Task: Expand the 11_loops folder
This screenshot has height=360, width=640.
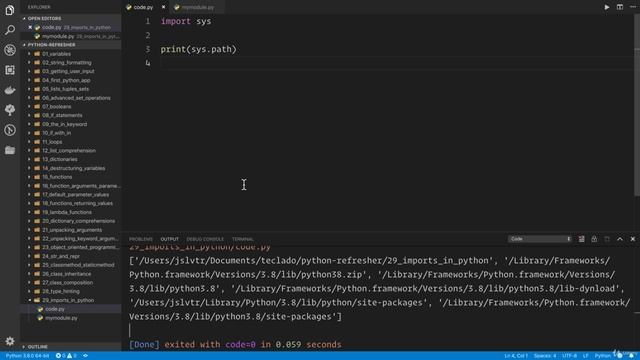Action: [52, 142]
